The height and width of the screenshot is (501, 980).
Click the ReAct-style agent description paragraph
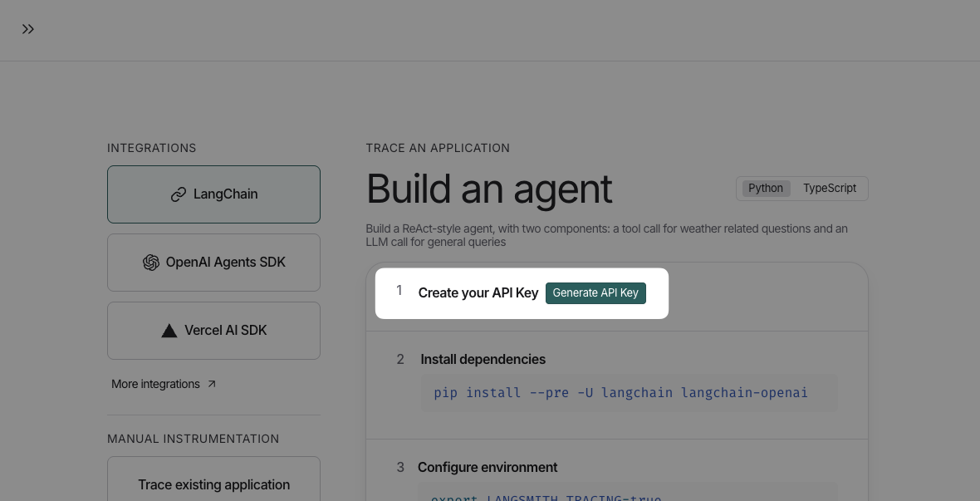click(606, 236)
